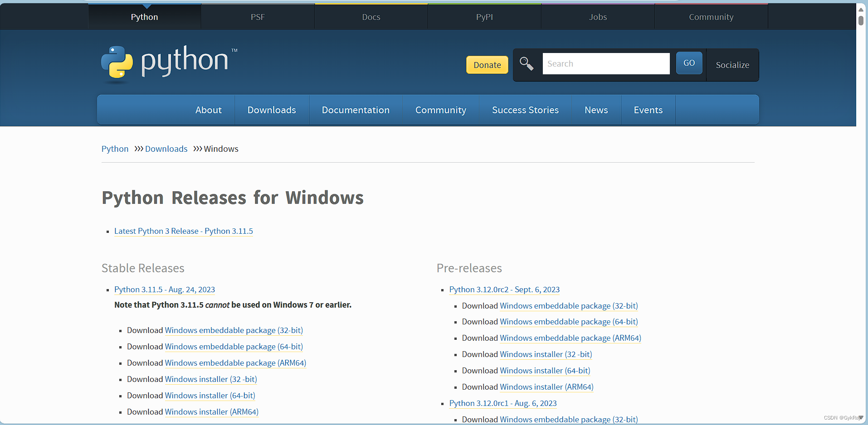
Task: Open the PSF tab in top bar
Action: click(258, 17)
